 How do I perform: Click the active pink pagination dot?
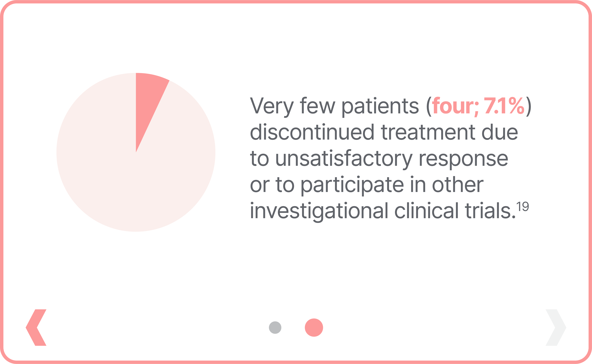click(314, 327)
